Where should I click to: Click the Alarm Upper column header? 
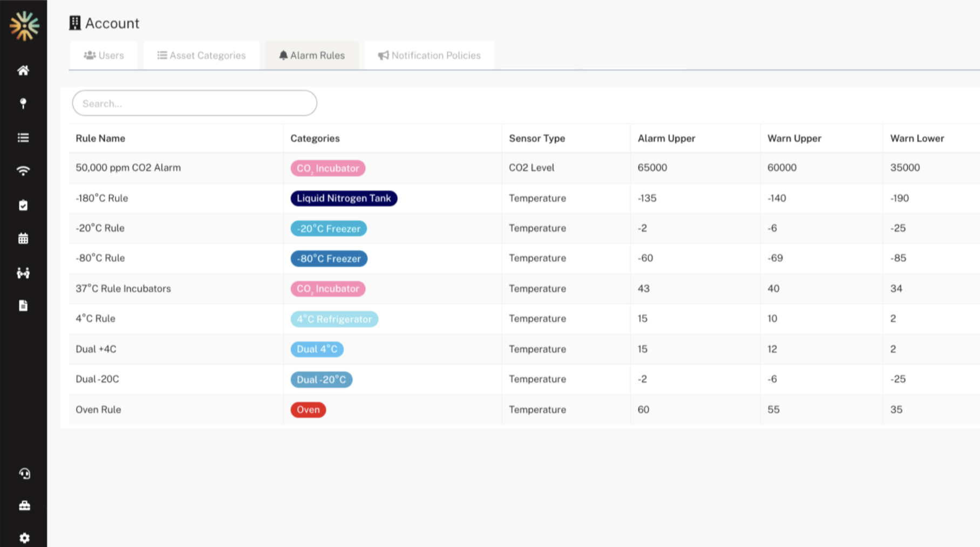pyautogui.click(x=666, y=138)
